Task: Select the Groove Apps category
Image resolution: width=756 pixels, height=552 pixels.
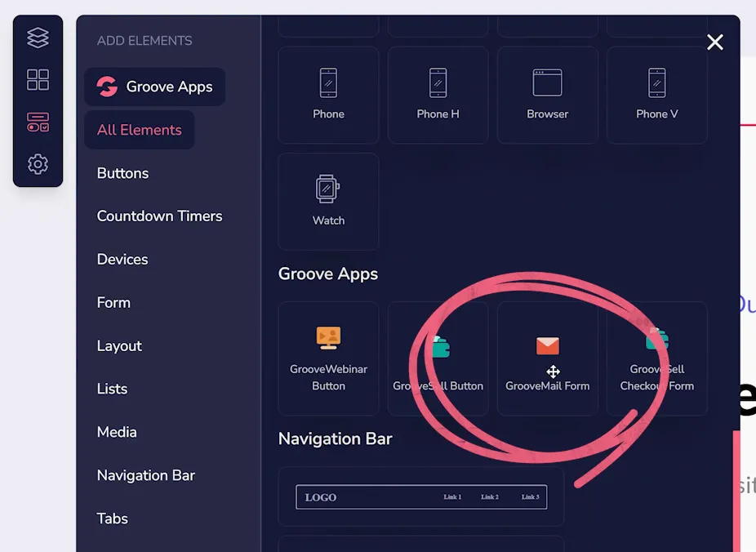Action: pyautogui.click(x=155, y=87)
